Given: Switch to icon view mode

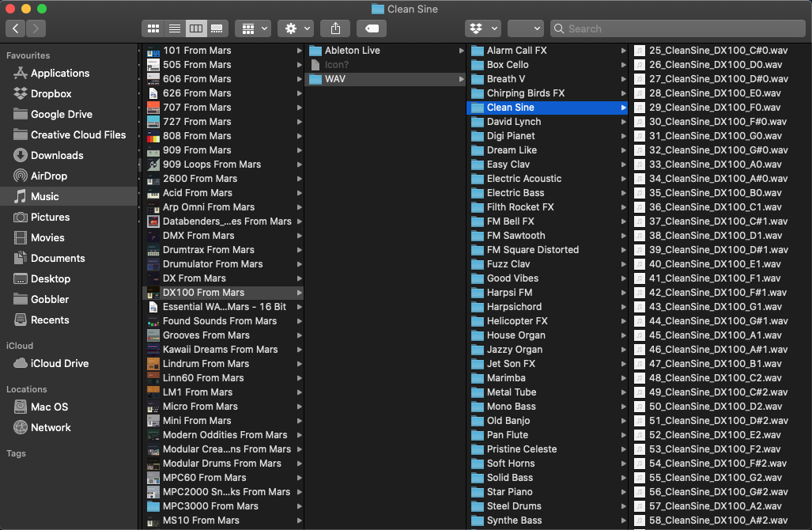Looking at the screenshot, I should click(x=153, y=28).
